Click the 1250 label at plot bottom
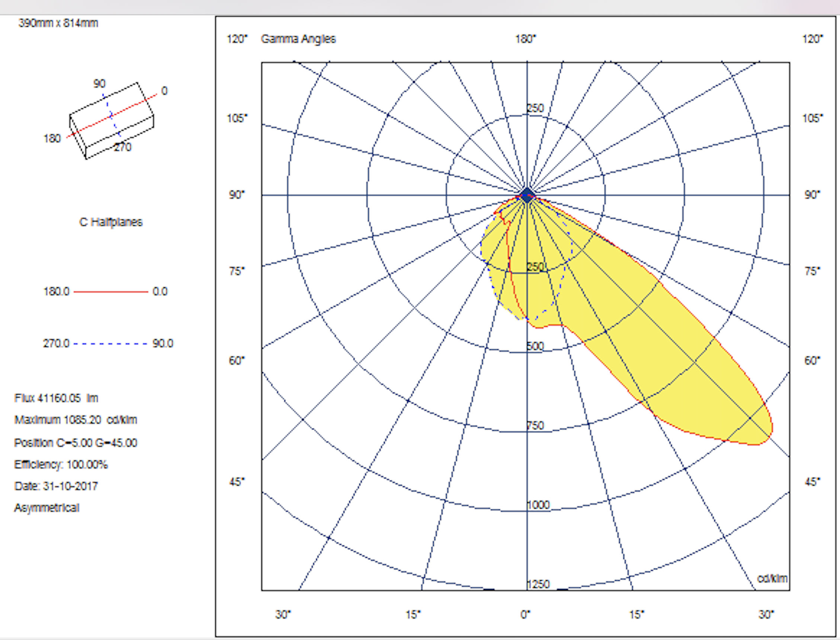 point(538,585)
